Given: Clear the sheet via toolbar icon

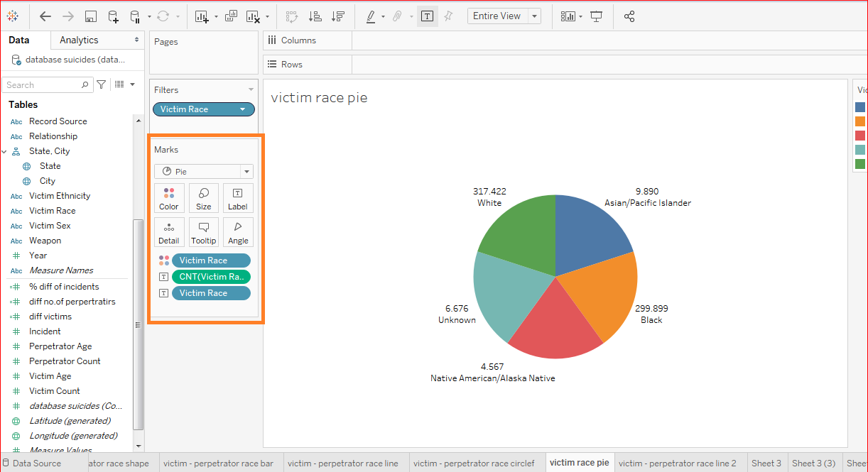Looking at the screenshot, I should tap(253, 16).
